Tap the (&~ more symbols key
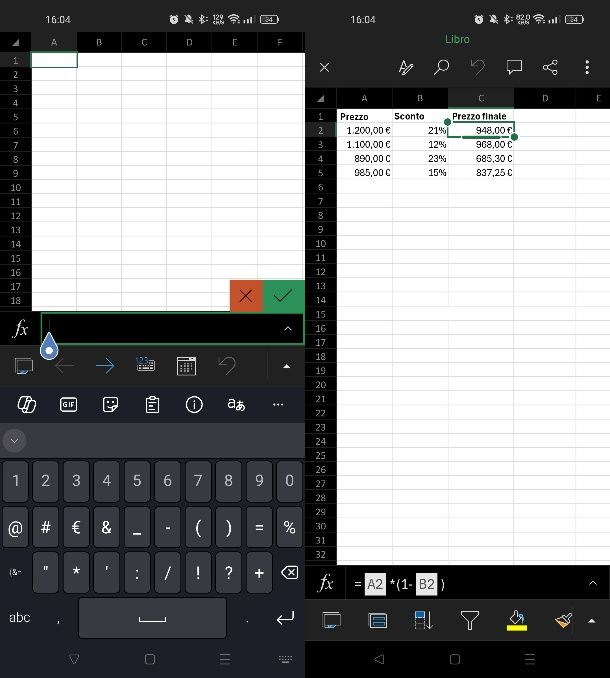 pos(15,572)
